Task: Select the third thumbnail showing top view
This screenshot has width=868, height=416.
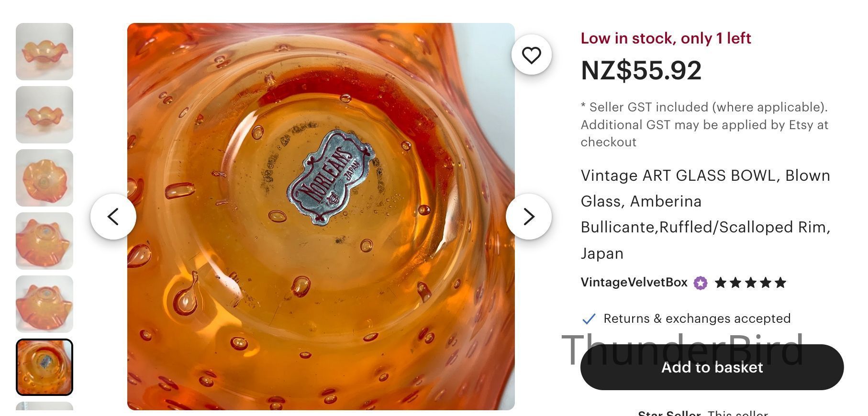Action: 45,178
